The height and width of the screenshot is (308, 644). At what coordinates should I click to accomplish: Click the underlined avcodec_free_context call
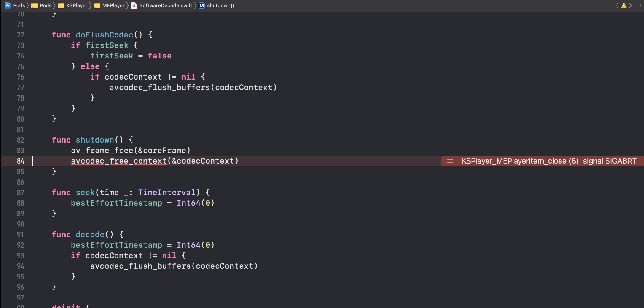[x=119, y=161]
